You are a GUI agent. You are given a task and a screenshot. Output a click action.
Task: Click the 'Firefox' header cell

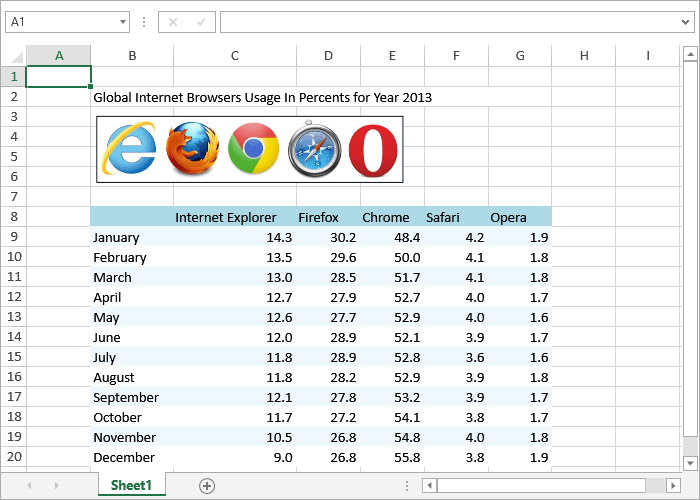328,217
